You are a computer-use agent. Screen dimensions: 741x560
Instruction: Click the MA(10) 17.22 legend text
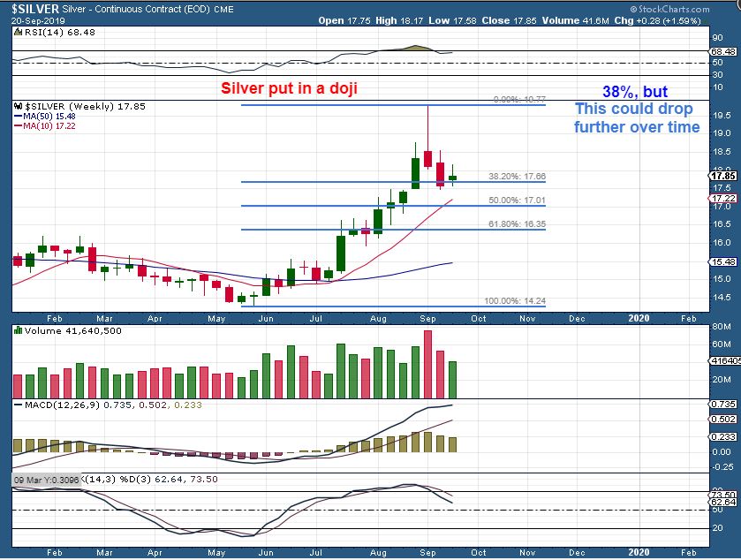[x=49, y=126]
